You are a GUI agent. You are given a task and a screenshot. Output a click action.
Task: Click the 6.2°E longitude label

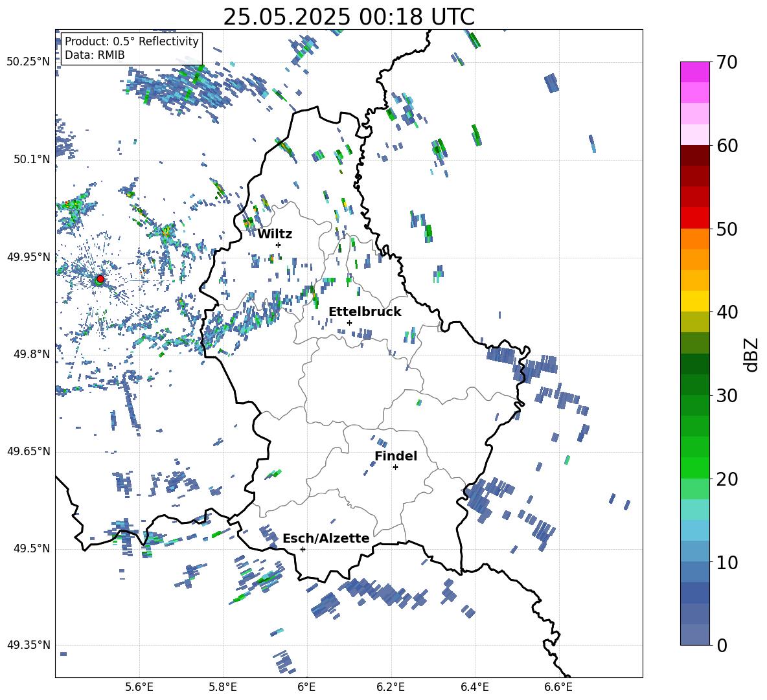[x=391, y=688]
